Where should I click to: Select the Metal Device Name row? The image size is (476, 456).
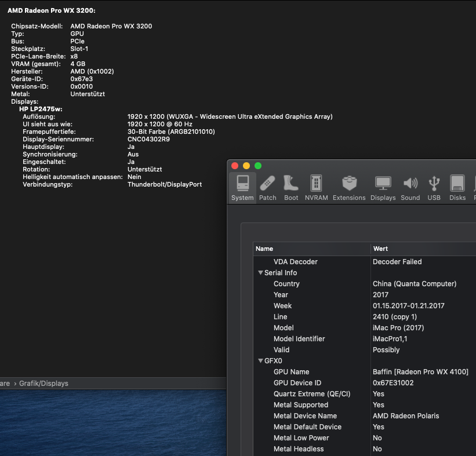[305, 416]
